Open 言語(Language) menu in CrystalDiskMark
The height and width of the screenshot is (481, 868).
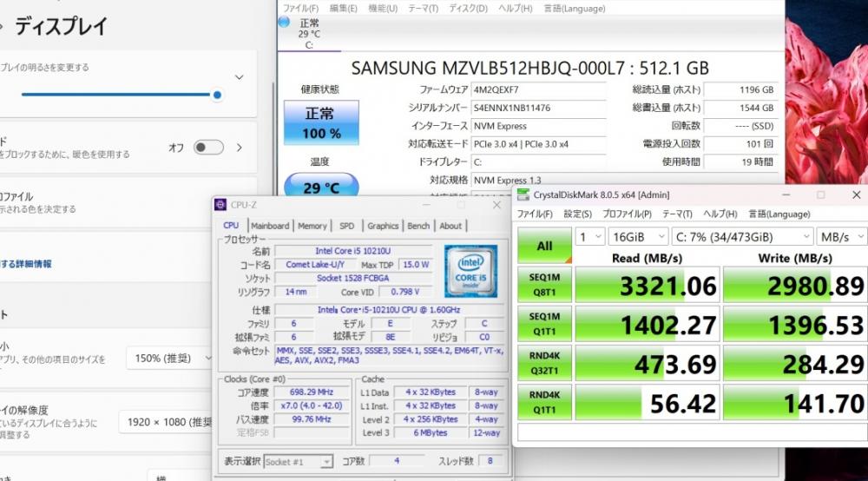pos(779,214)
